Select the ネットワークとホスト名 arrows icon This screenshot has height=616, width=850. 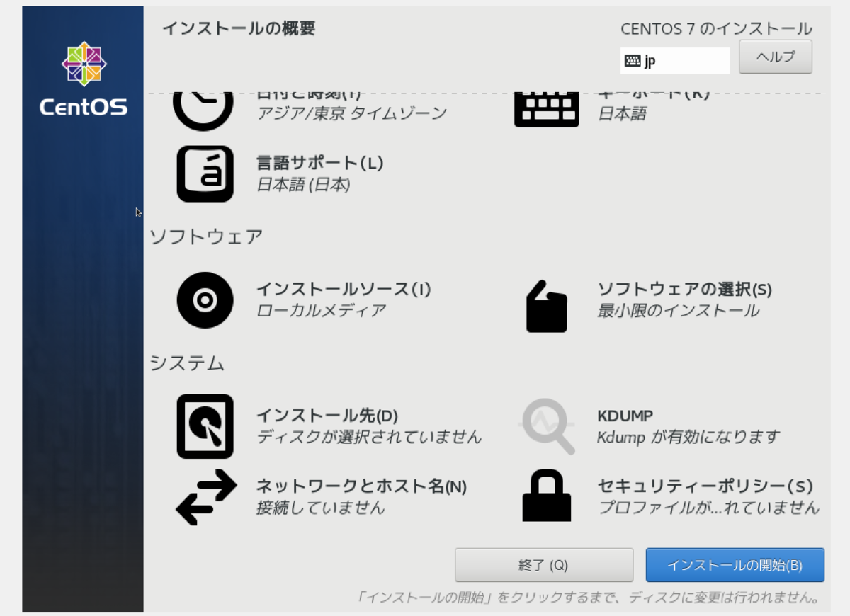point(205,497)
